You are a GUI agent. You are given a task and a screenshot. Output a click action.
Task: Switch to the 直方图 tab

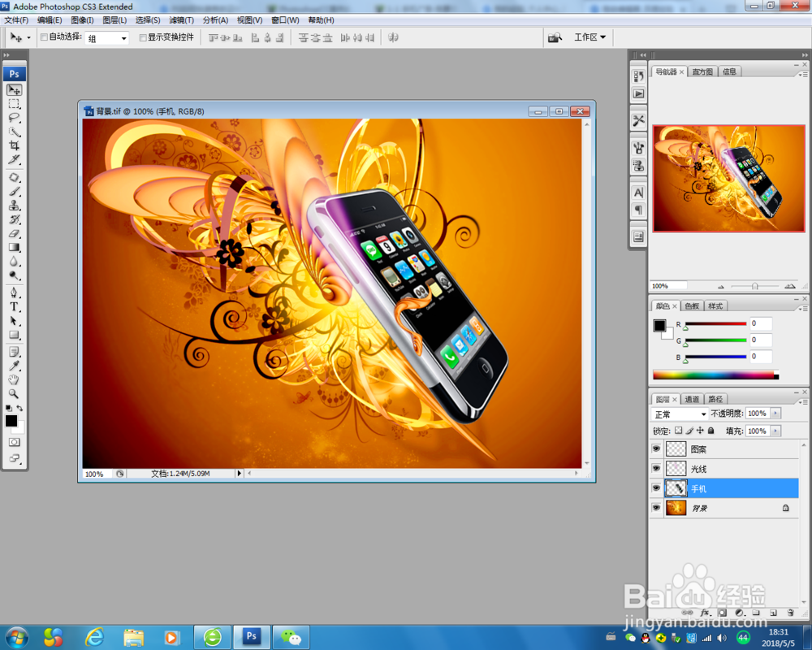(x=702, y=71)
